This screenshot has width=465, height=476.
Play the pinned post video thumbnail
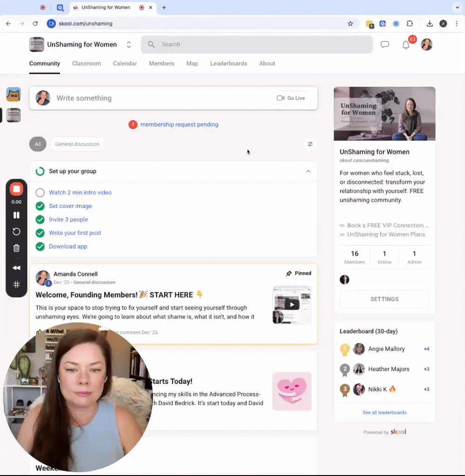pos(292,305)
